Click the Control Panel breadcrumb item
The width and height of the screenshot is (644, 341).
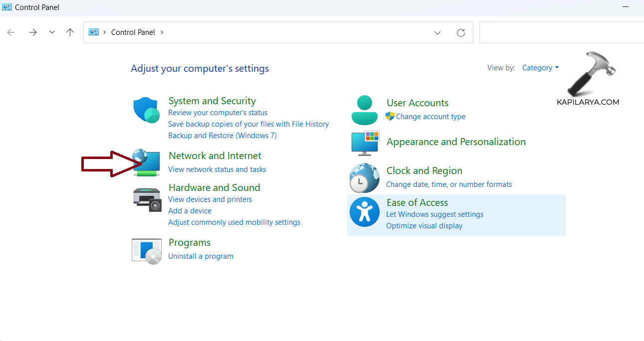(133, 32)
